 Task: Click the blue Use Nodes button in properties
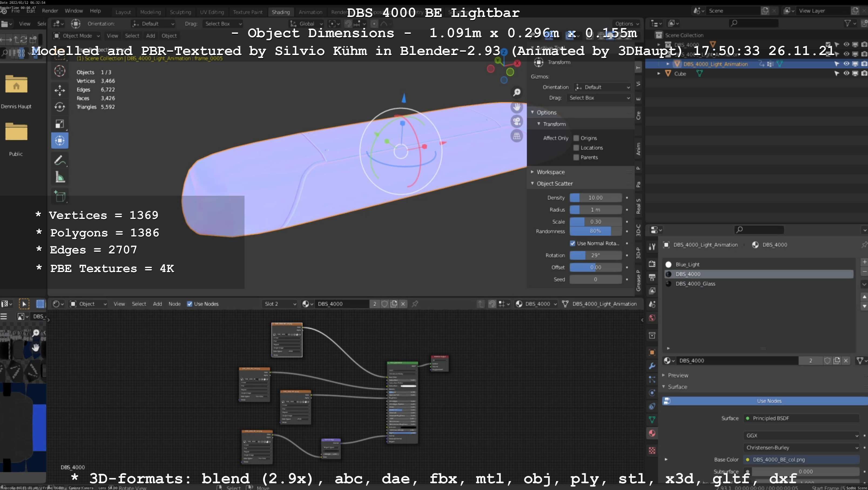point(765,401)
